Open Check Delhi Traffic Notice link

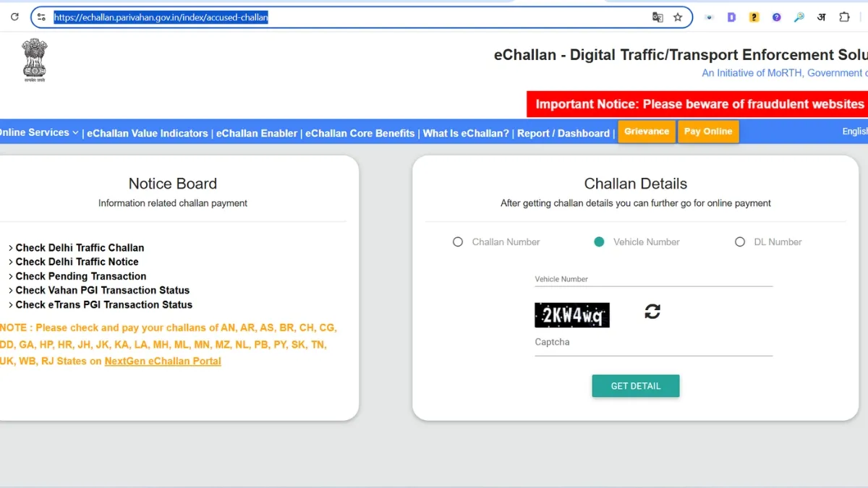click(x=77, y=262)
